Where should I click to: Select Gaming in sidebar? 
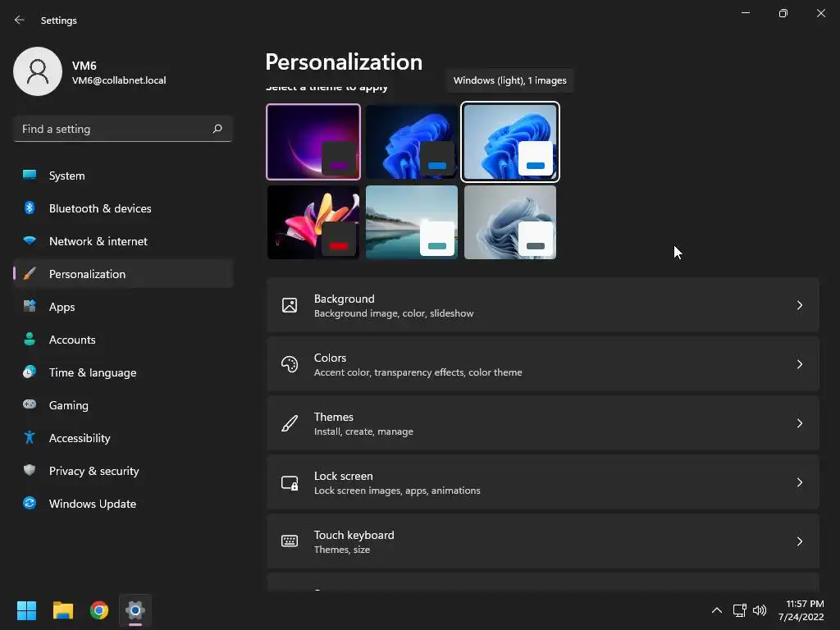(x=123, y=404)
